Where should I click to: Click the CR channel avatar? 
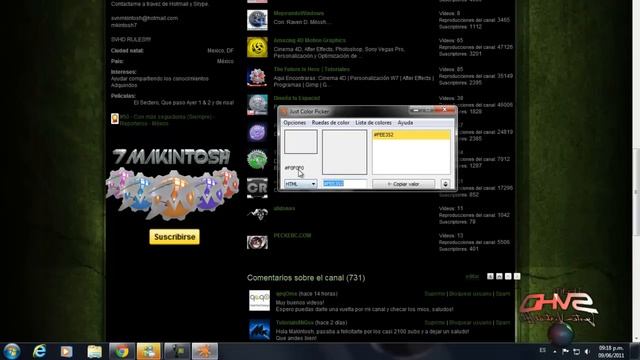[x=257, y=187]
